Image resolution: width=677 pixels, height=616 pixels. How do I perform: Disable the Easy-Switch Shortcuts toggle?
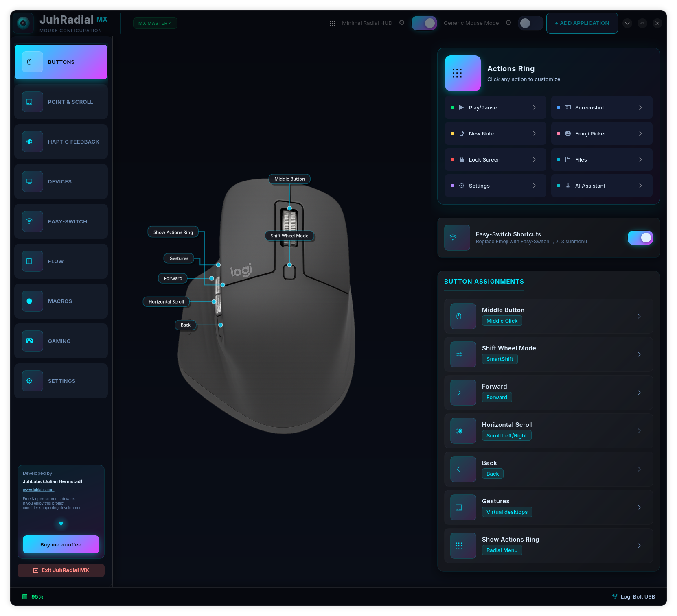[640, 238]
